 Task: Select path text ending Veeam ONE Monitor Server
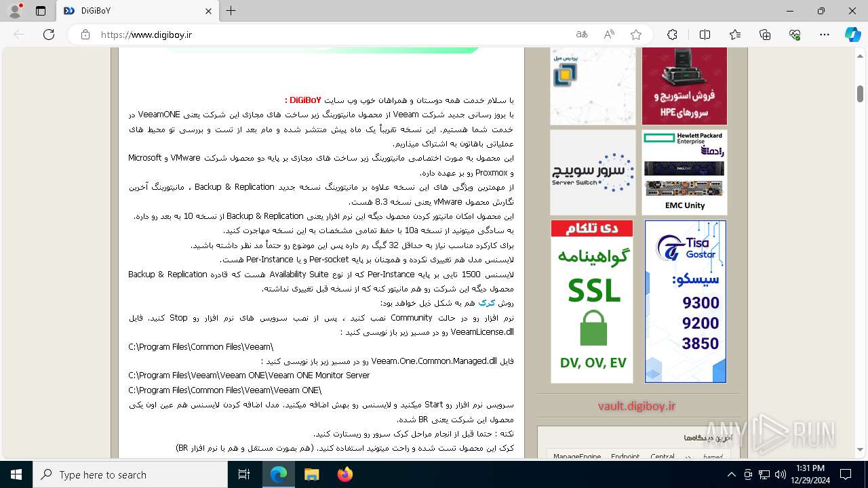249,375
